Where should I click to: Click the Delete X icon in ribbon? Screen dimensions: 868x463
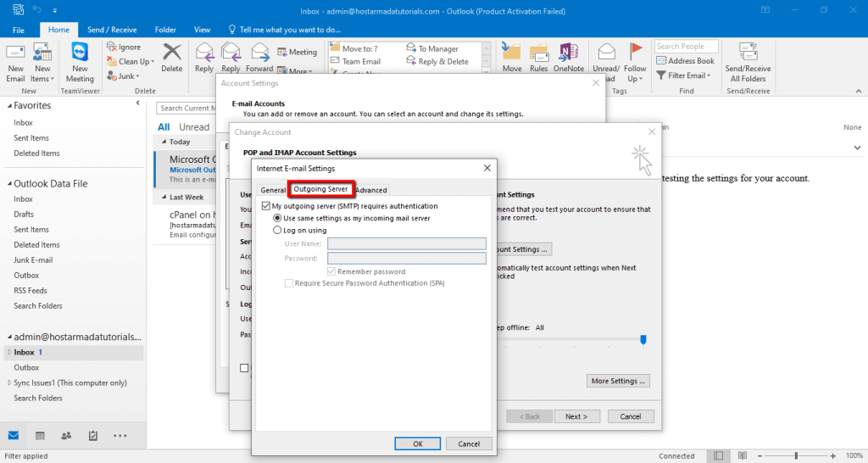[x=171, y=52]
